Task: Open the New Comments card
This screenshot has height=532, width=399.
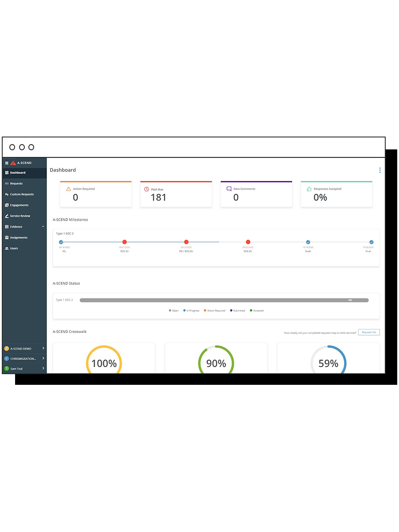Action: point(256,194)
